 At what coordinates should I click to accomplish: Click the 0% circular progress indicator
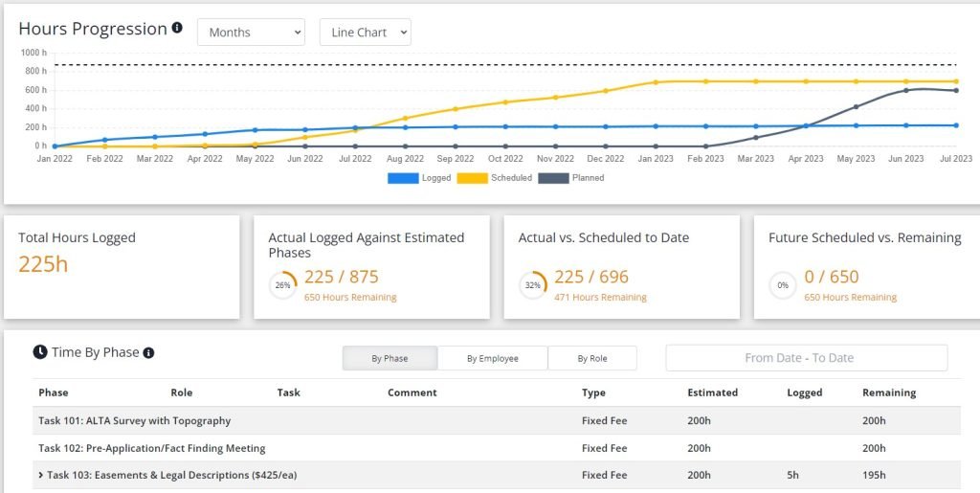tap(783, 285)
